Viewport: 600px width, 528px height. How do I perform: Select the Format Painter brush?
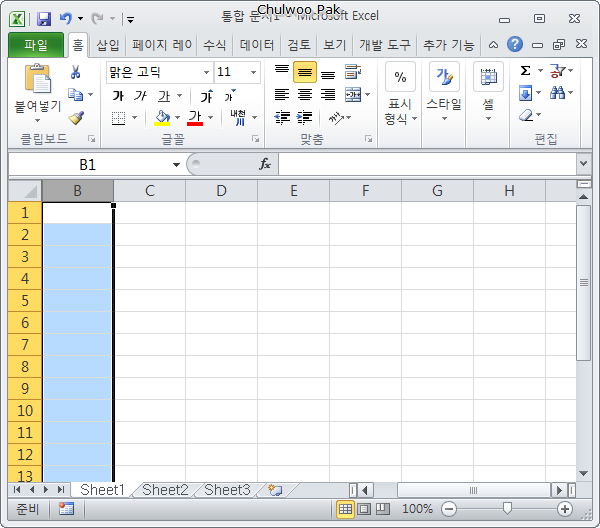(x=76, y=117)
